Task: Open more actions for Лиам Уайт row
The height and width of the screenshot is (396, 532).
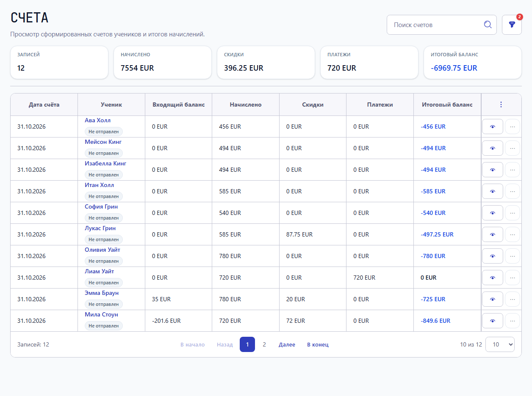Action: pos(513,278)
